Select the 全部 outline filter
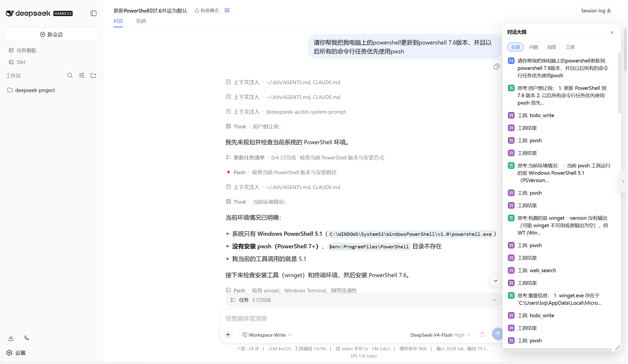This screenshot has height=364, width=628. (515, 47)
